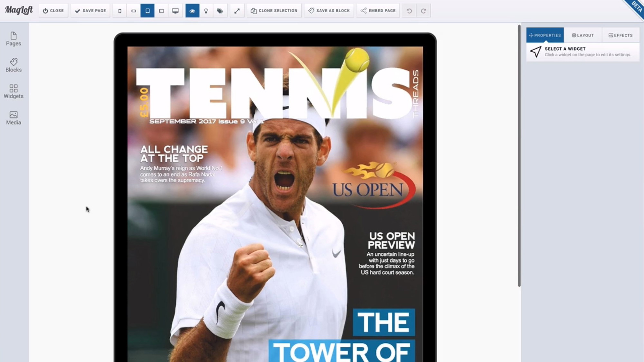Expand editor to fullscreen

[x=237, y=11]
